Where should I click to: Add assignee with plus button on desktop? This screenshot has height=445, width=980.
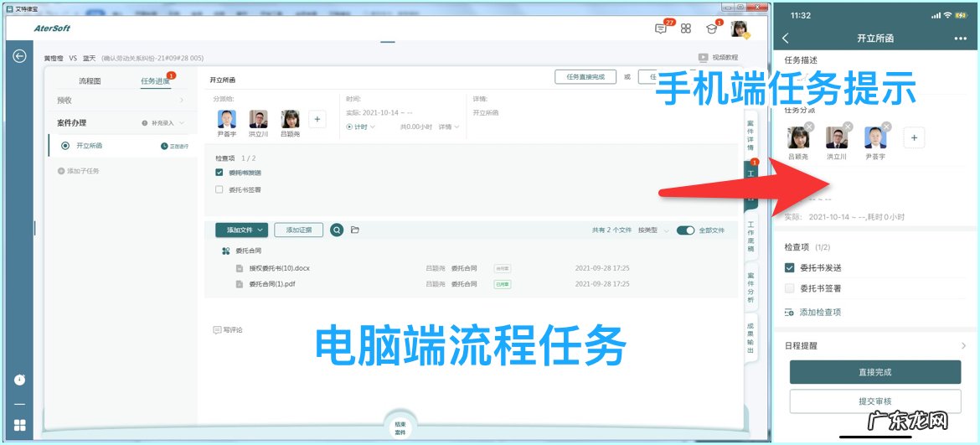click(317, 119)
